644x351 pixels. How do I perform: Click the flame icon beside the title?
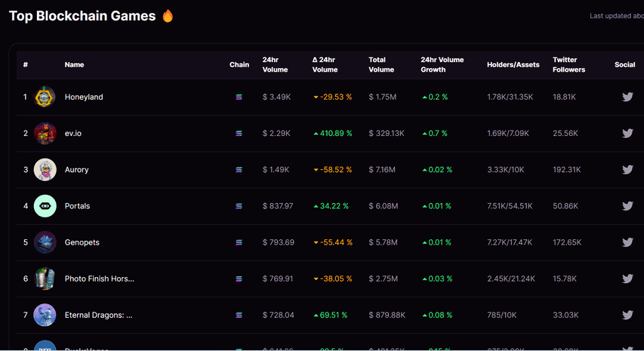(x=168, y=16)
